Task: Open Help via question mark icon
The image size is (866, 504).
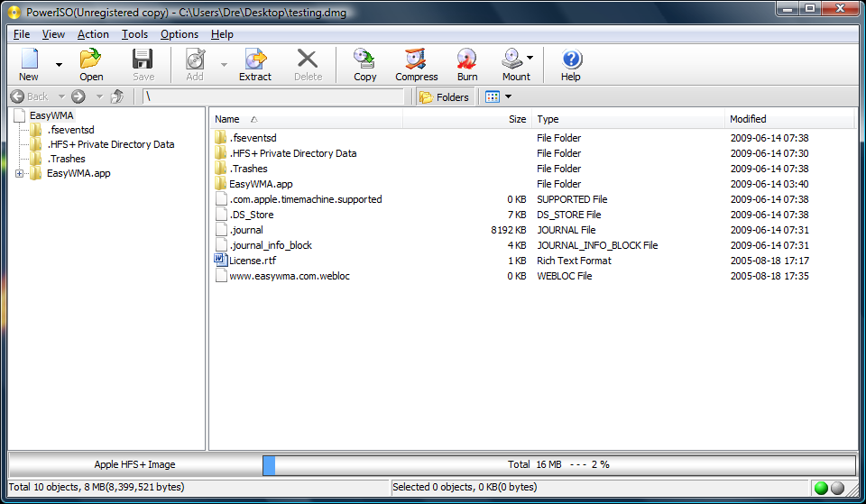Action: [x=571, y=60]
